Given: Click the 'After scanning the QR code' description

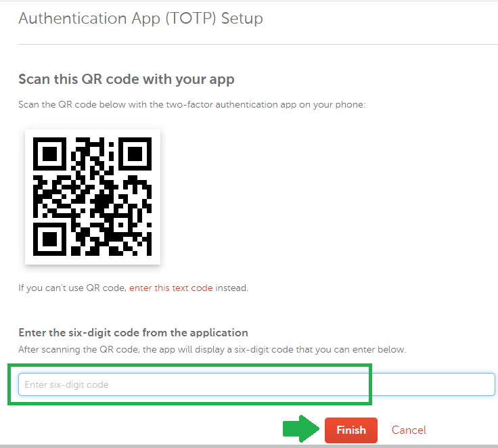Looking at the screenshot, I should pyautogui.click(x=212, y=349).
